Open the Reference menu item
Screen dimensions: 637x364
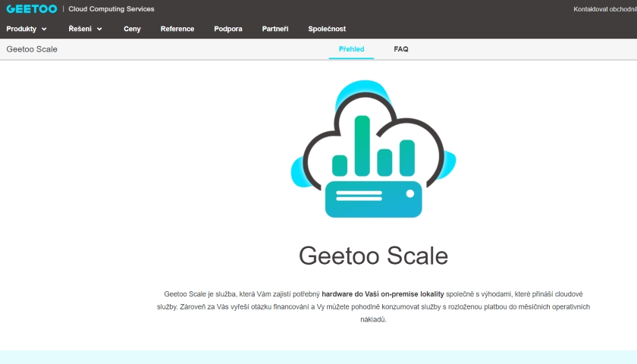[x=177, y=29]
